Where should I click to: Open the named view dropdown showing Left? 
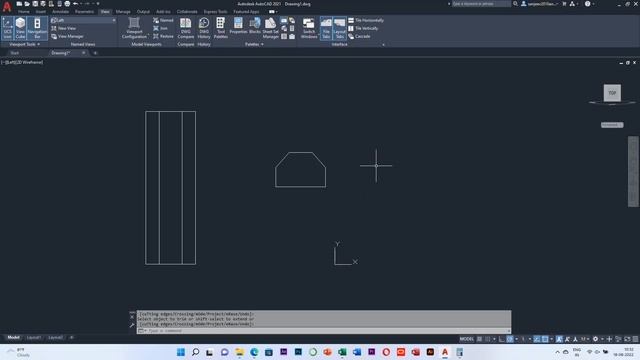[x=84, y=20]
